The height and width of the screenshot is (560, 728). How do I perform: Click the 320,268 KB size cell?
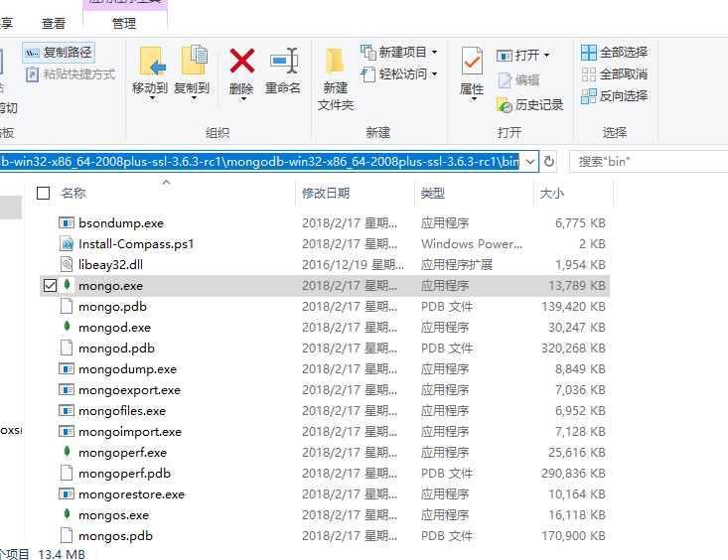click(x=573, y=349)
